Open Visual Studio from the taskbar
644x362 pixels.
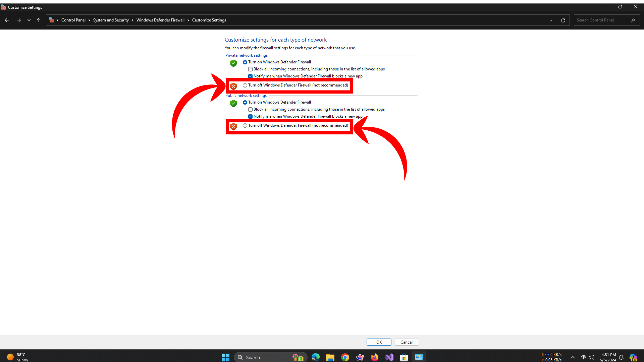389,357
